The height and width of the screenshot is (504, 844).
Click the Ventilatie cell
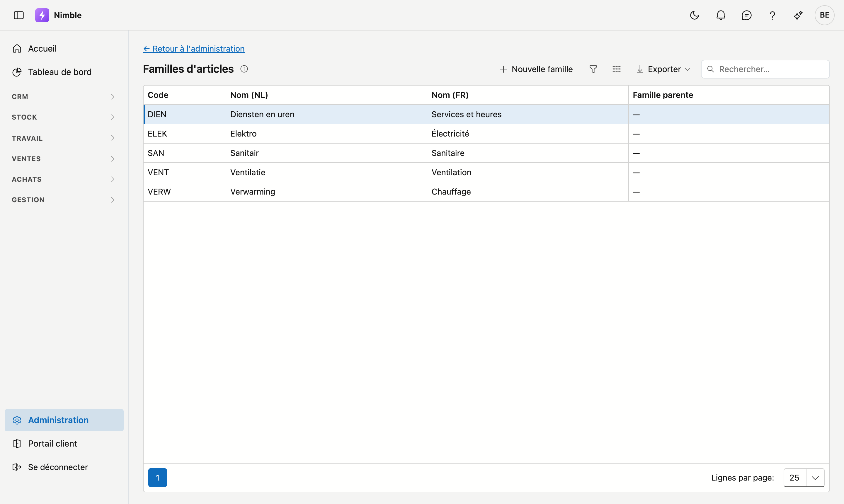click(x=326, y=173)
